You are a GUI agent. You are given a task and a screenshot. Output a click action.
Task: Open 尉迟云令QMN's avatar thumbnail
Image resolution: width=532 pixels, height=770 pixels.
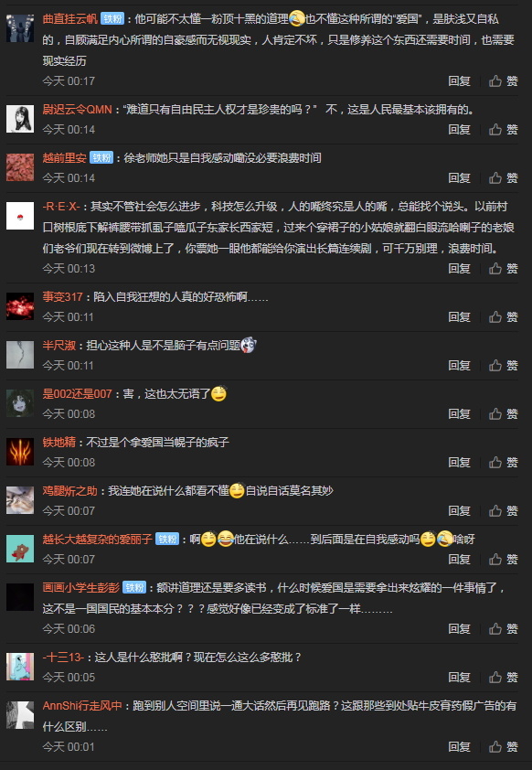click(x=20, y=119)
